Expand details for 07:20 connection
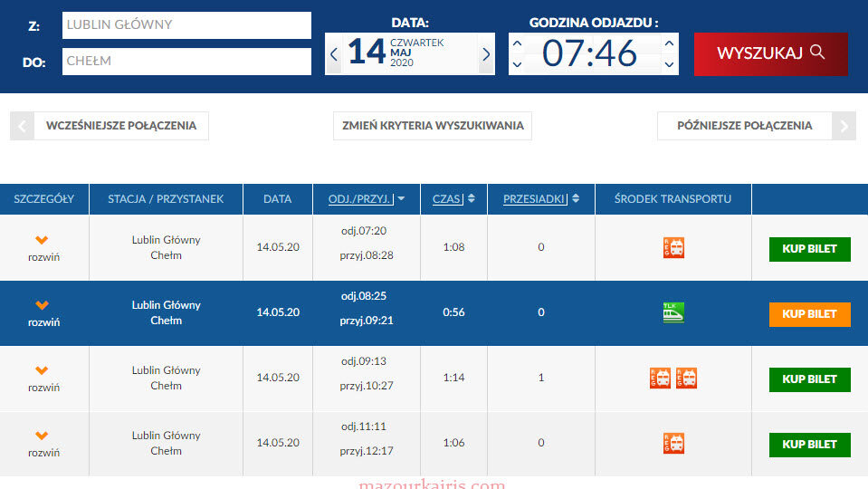This screenshot has height=489, width=868. [42, 247]
